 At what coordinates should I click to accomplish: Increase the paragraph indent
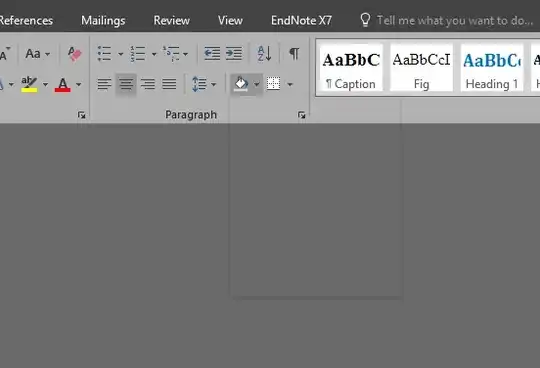tap(234, 54)
